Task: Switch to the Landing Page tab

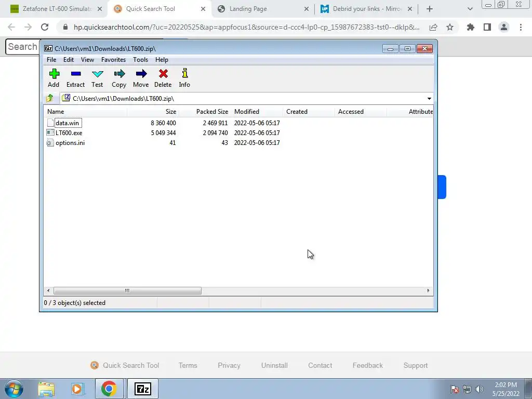Action: click(x=263, y=9)
